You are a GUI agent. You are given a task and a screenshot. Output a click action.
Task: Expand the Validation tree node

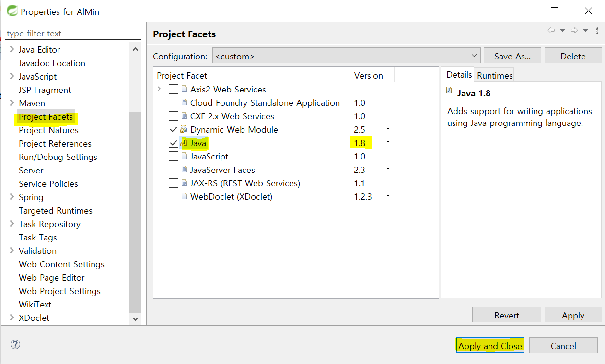(x=12, y=250)
